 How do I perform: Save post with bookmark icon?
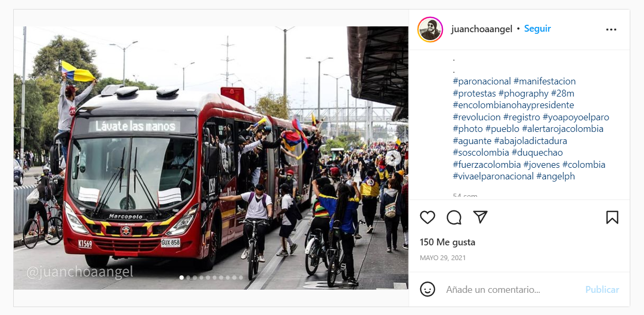pos(612,217)
